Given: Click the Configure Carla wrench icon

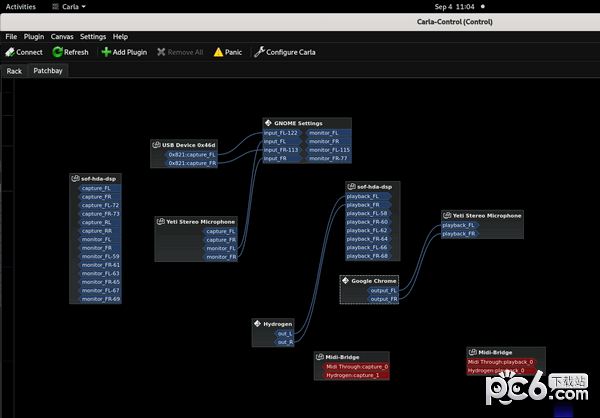Looking at the screenshot, I should tap(259, 52).
